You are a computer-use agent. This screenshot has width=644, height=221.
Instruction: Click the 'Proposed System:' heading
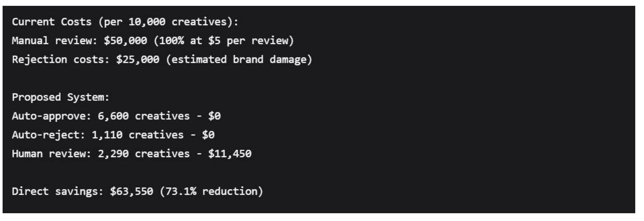coord(61,97)
